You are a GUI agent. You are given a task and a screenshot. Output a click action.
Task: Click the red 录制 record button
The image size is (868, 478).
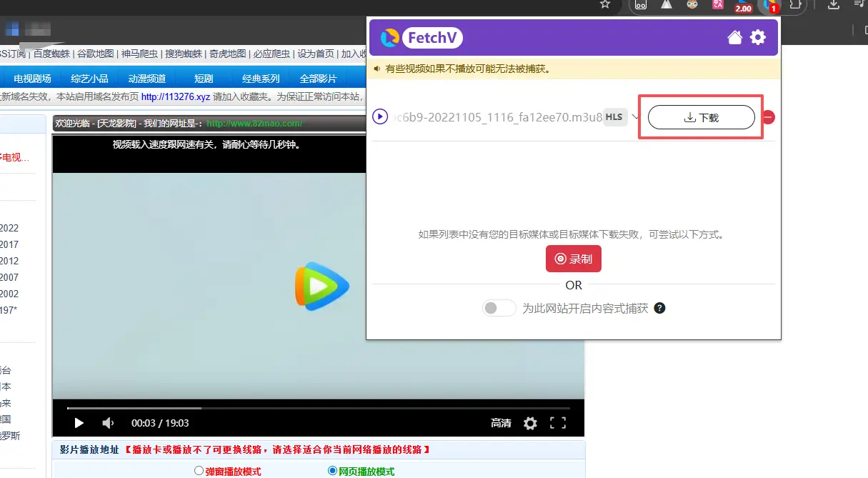[x=574, y=259]
